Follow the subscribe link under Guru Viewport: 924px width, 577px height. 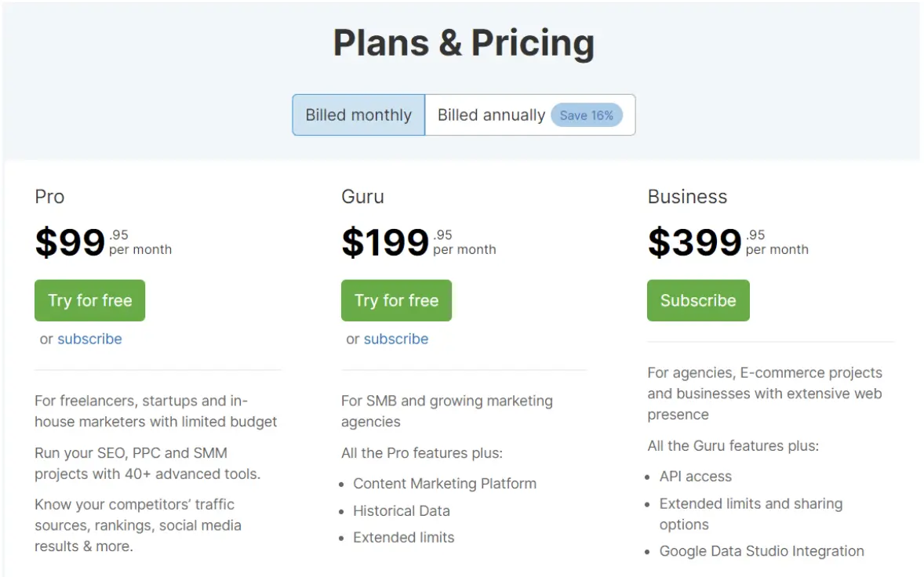tap(396, 339)
